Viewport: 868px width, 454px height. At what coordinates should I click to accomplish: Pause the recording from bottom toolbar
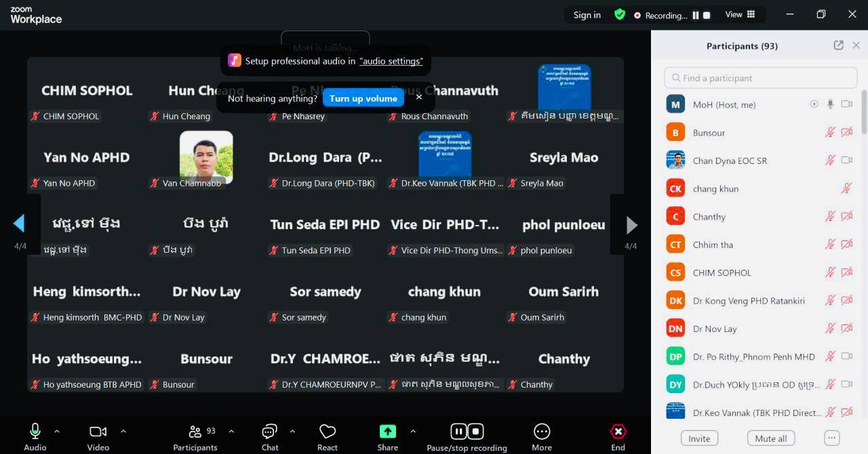pyautogui.click(x=458, y=432)
